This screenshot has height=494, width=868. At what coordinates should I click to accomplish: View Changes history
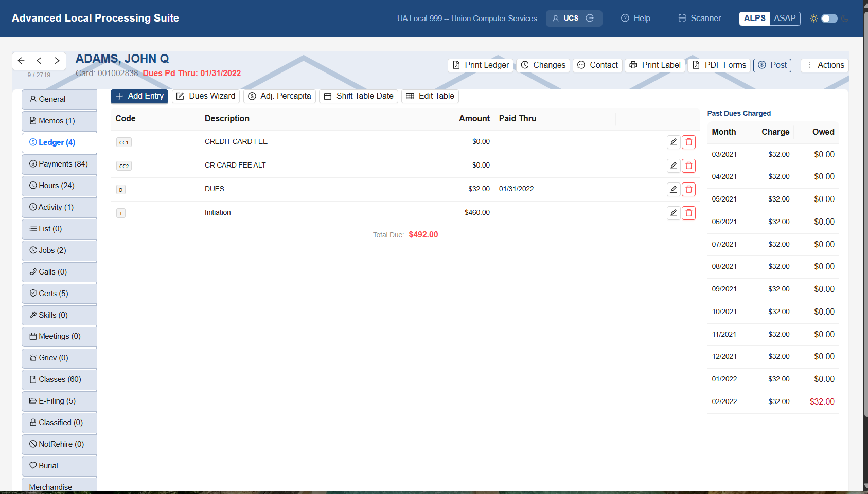(x=543, y=65)
